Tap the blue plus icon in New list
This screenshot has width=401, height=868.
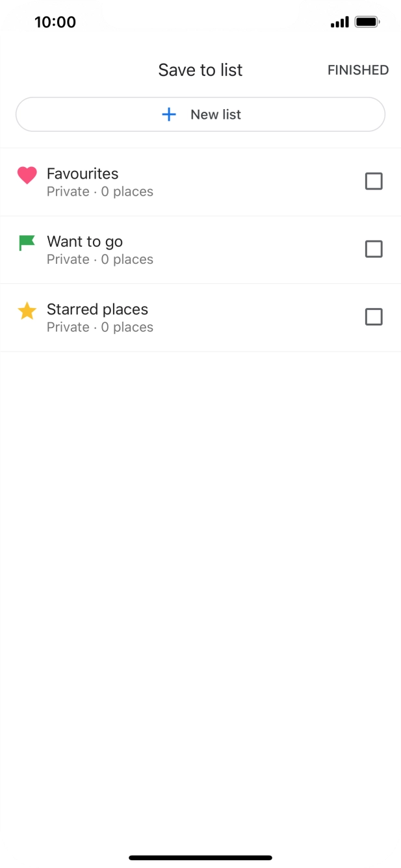[x=169, y=114]
